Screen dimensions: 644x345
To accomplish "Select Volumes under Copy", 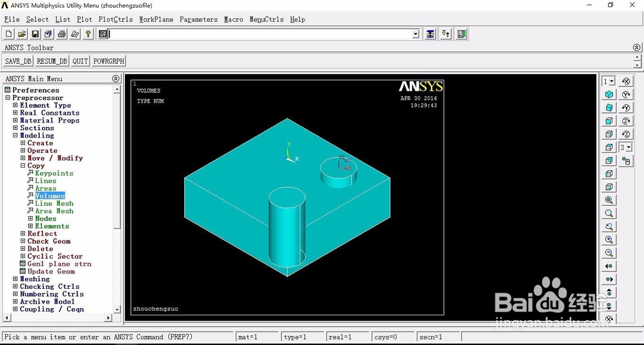I will 50,196.
